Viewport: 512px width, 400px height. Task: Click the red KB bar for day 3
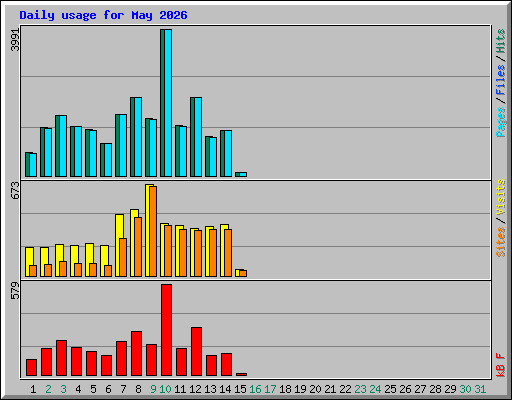[62, 358]
